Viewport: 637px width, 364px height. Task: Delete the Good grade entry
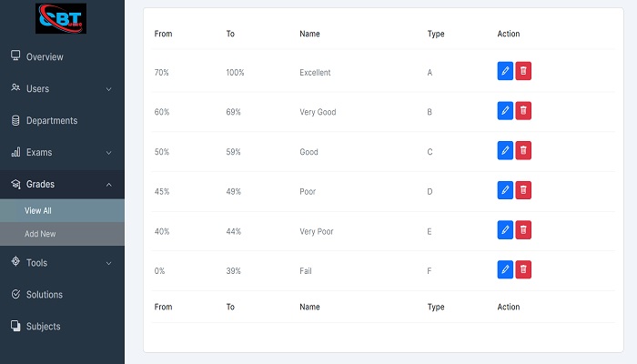pos(523,151)
